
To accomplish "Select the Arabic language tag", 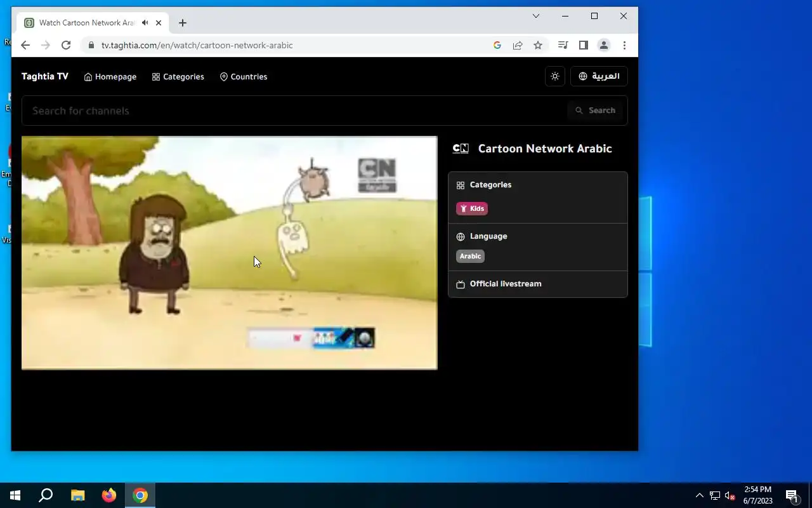I will 470,256.
